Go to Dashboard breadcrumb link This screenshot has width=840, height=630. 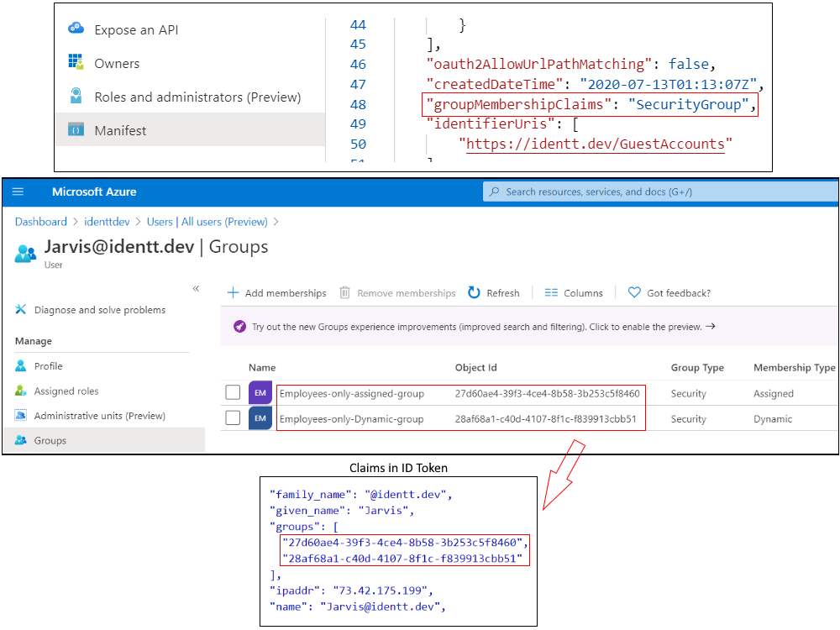click(40, 222)
